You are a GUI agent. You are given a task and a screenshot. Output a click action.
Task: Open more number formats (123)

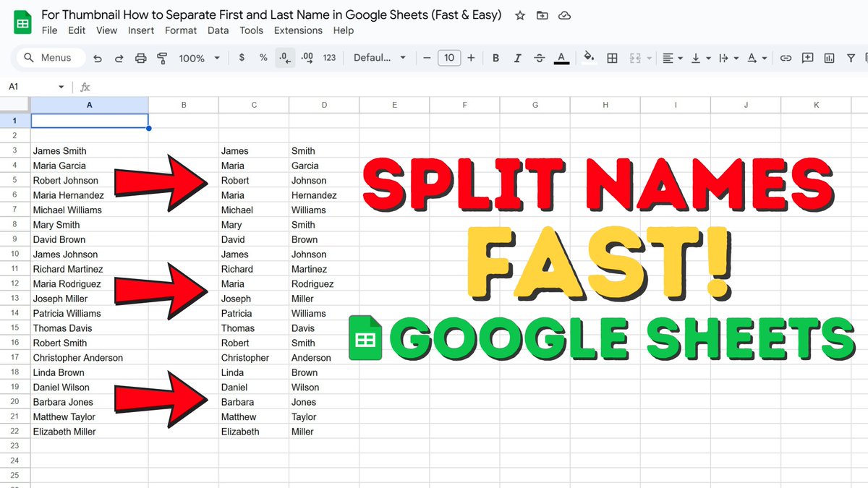pyautogui.click(x=329, y=58)
